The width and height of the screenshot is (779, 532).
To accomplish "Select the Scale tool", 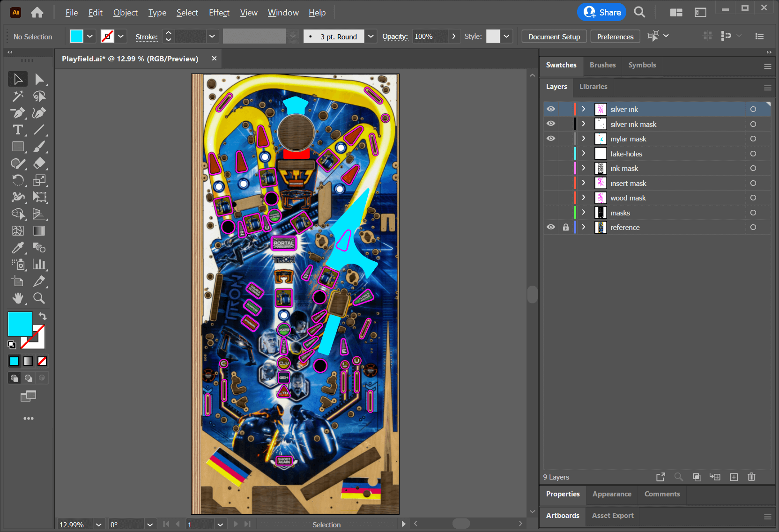I will (39, 180).
